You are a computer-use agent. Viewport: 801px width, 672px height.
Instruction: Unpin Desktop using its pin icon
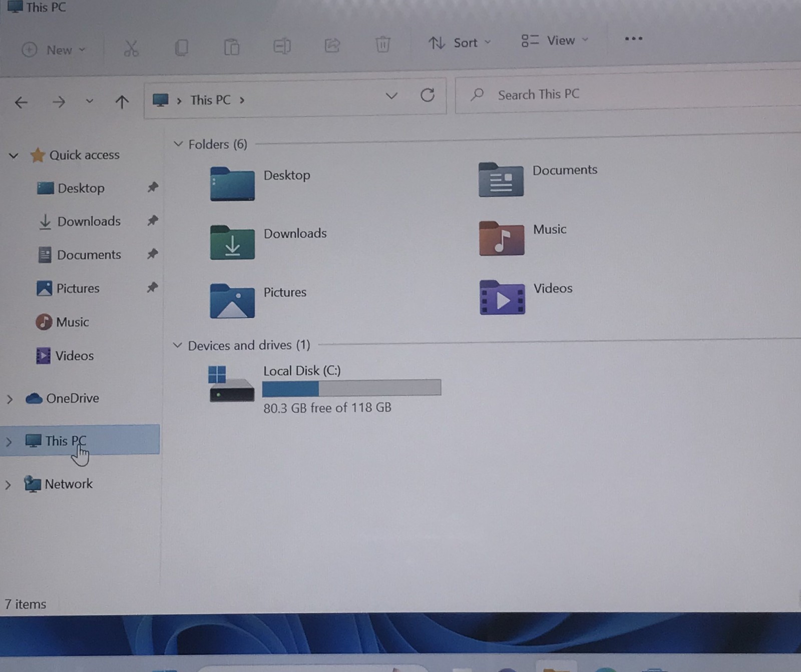(153, 187)
